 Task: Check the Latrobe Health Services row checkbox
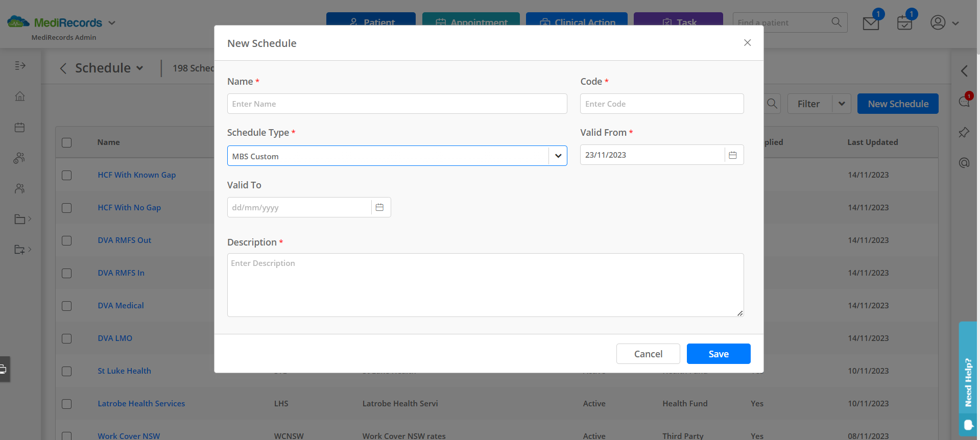(66, 404)
